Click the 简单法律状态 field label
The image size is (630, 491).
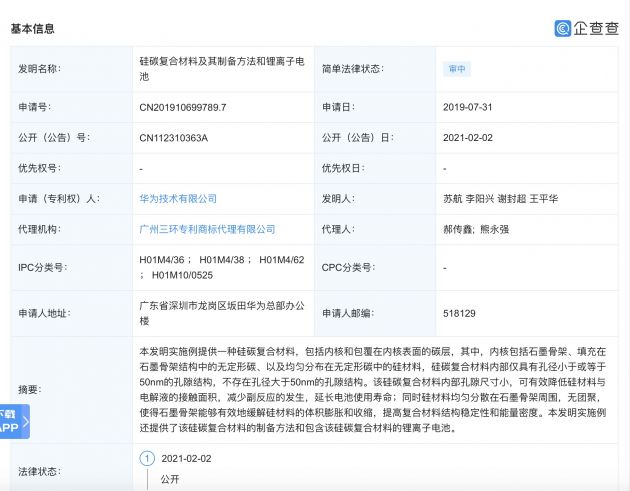[x=353, y=69]
